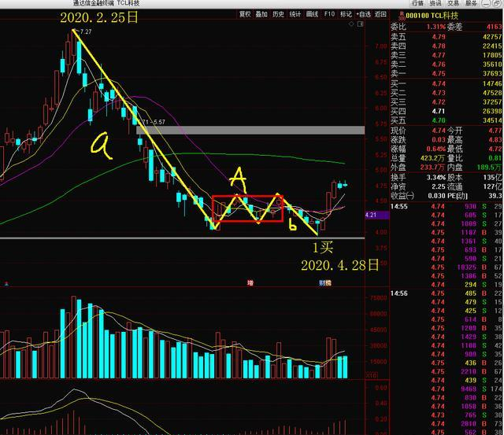Open the 资讯 news menu
The width and height of the screenshot is (504, 435).
pos(435,3)
